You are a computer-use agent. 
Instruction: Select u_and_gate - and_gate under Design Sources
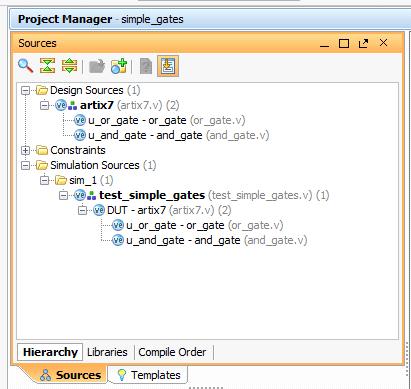point(179,135)
